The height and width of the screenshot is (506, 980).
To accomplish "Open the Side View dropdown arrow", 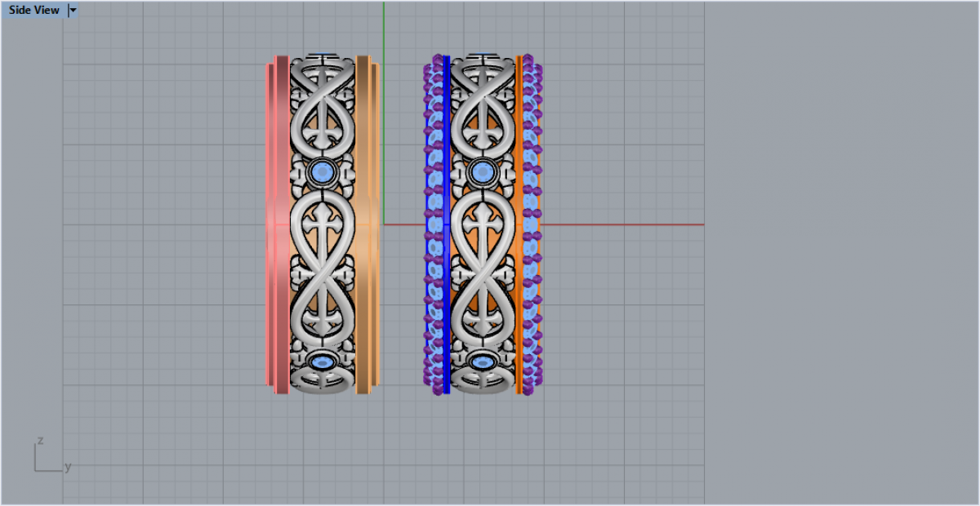I will (x=73, y=11).
